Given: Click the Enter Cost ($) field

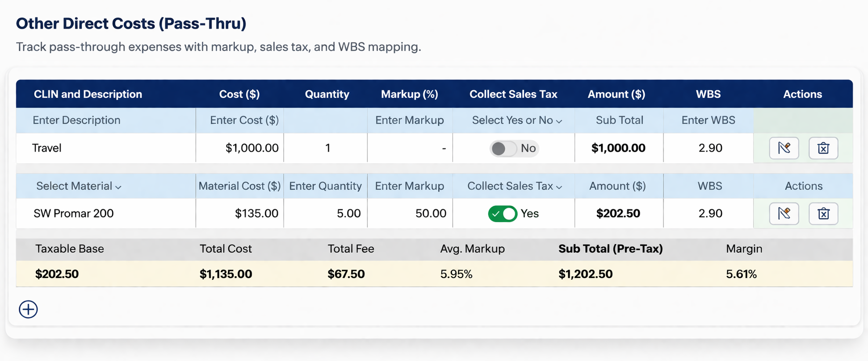Looking at the screenshot, I should (240, 120).
